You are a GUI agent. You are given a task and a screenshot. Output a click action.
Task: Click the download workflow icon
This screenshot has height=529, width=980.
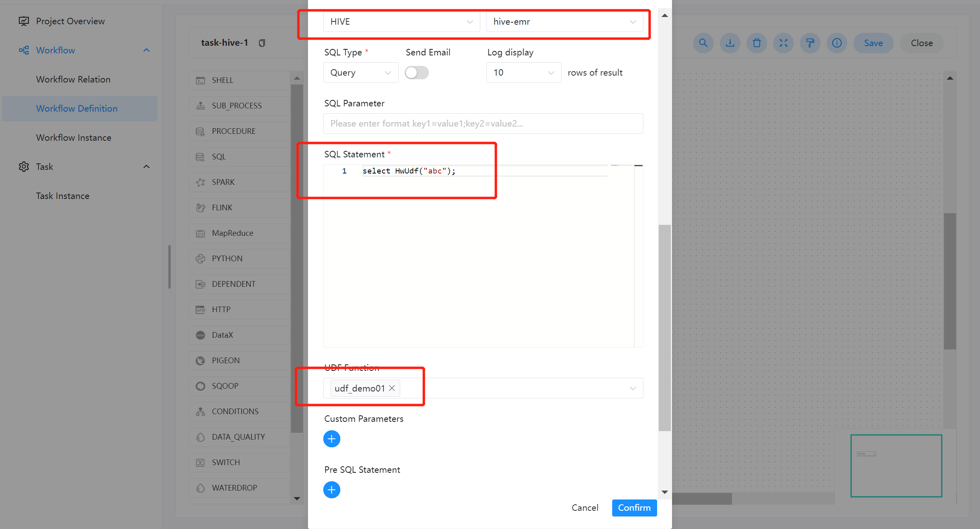click(x=730, y=43)
